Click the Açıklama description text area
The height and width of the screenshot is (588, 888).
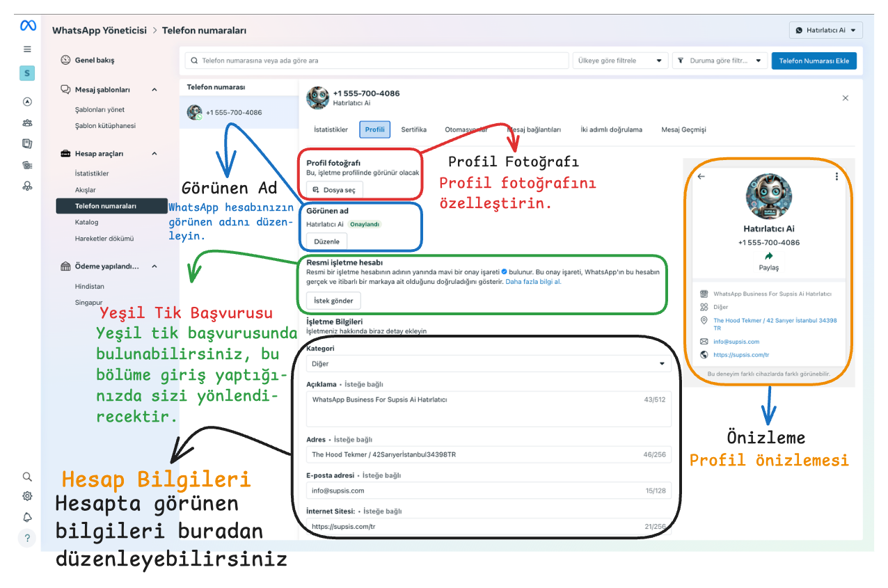(x=489, y=408)
